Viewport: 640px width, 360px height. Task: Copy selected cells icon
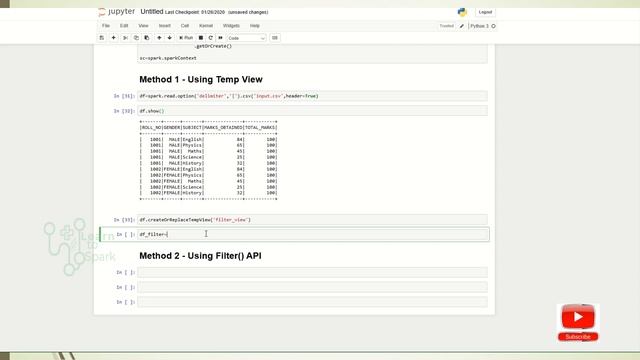[x=136, y=38]
